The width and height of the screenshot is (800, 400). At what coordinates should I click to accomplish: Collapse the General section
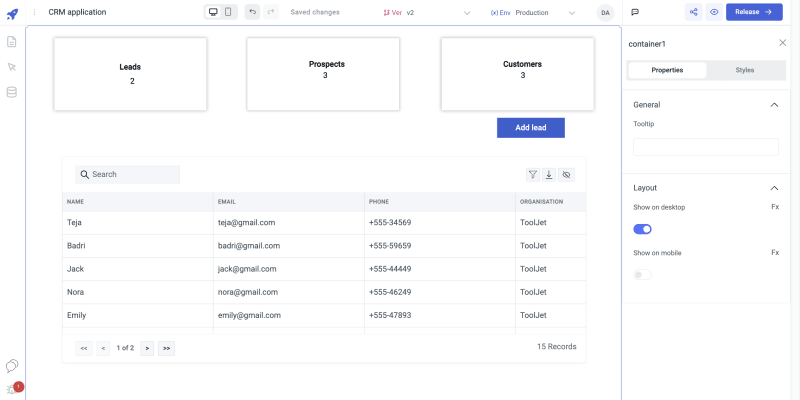coord(774,105)
